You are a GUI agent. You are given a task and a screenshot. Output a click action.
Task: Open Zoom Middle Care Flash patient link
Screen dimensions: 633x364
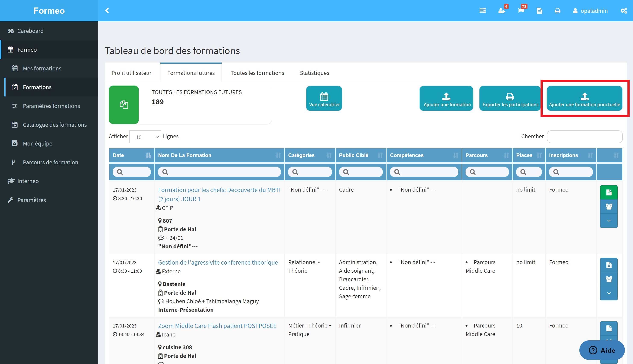tap(217, 326)
